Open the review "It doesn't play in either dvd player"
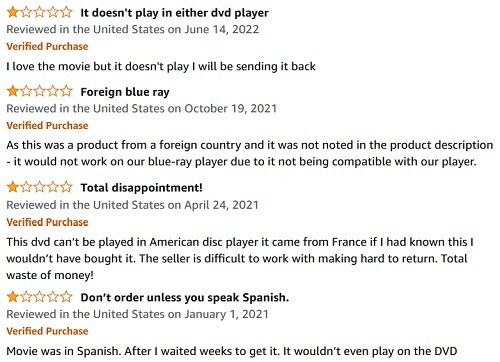The height and width of the screenshot is (362, 500). pos(174,13)
